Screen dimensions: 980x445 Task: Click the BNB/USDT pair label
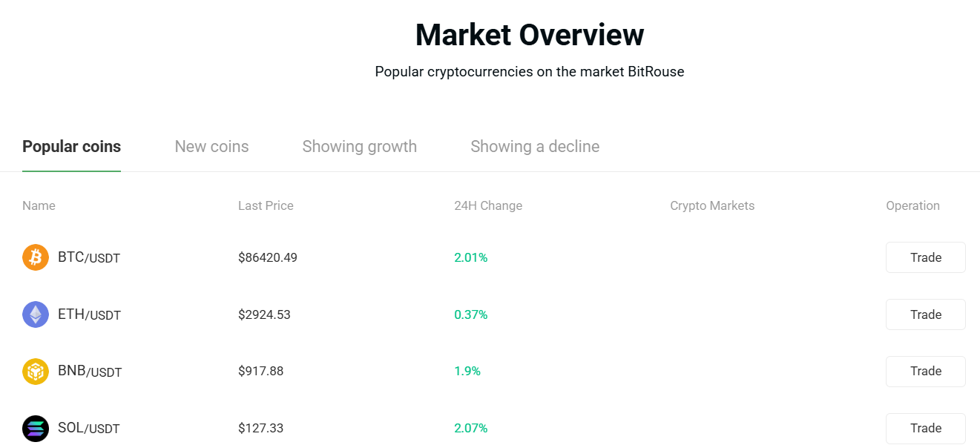coord(89,372)
